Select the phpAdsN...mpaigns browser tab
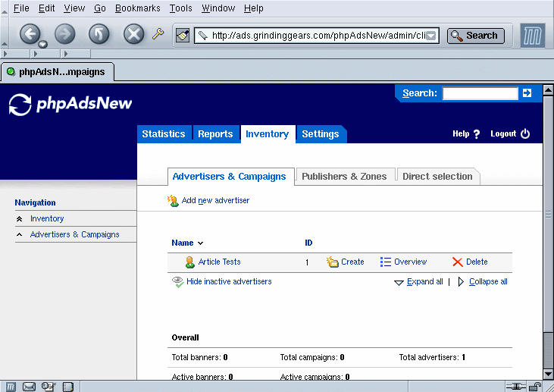The width and height of the screenshot is (554, 392). (x=58, y=72)
